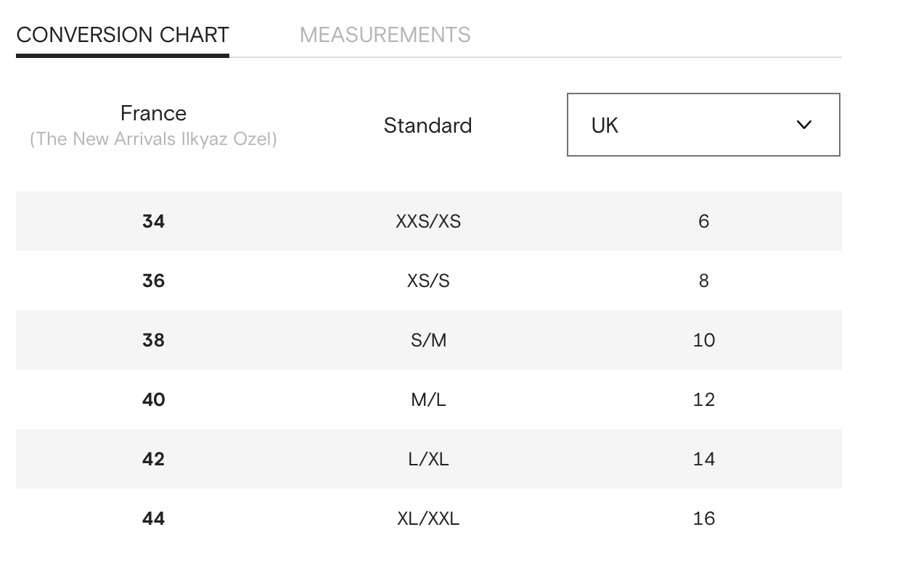The width and height of the screenshot is (900, 577).
Task: Select the Conversion Chart tab
Action: 123,35
